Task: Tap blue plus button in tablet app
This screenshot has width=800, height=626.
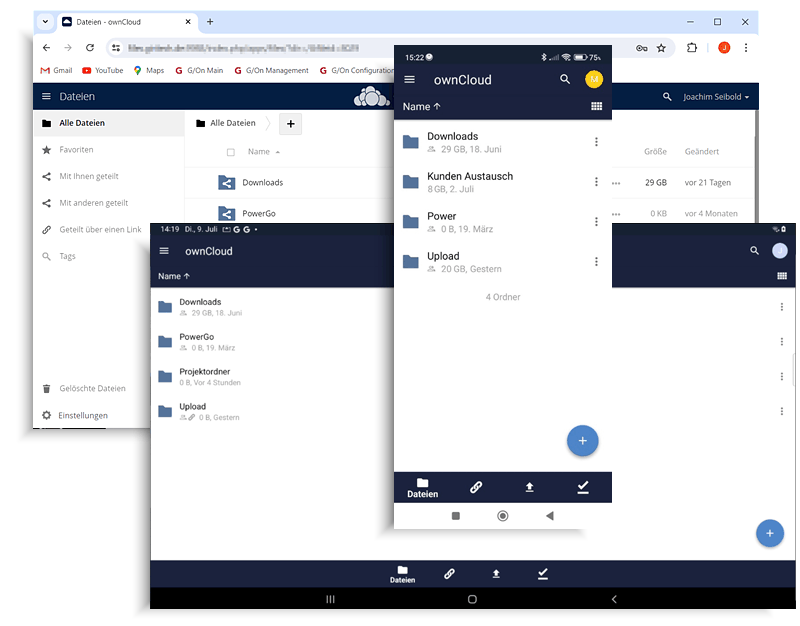Action: click(x=770, y=533)
